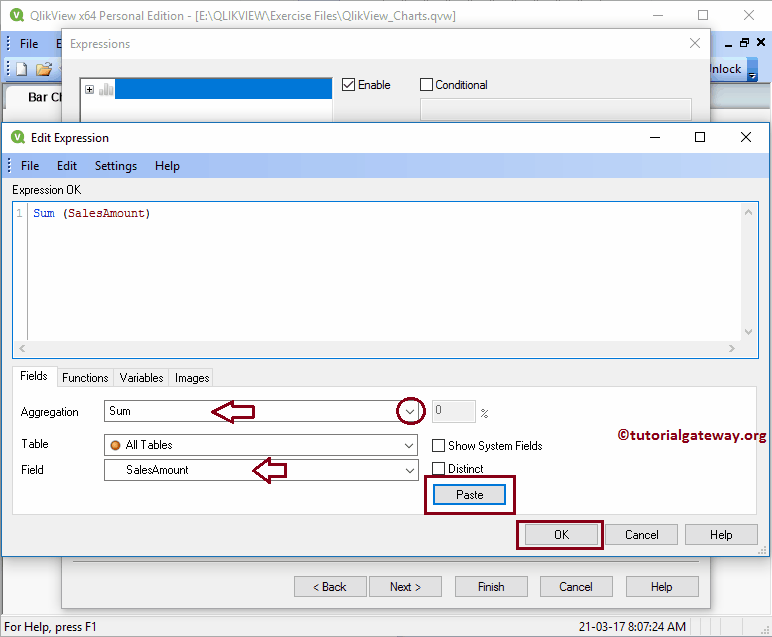Click the editor scroll down arrow
The image size is (772, 637).
pyautogui.click(x=748, y=332)
